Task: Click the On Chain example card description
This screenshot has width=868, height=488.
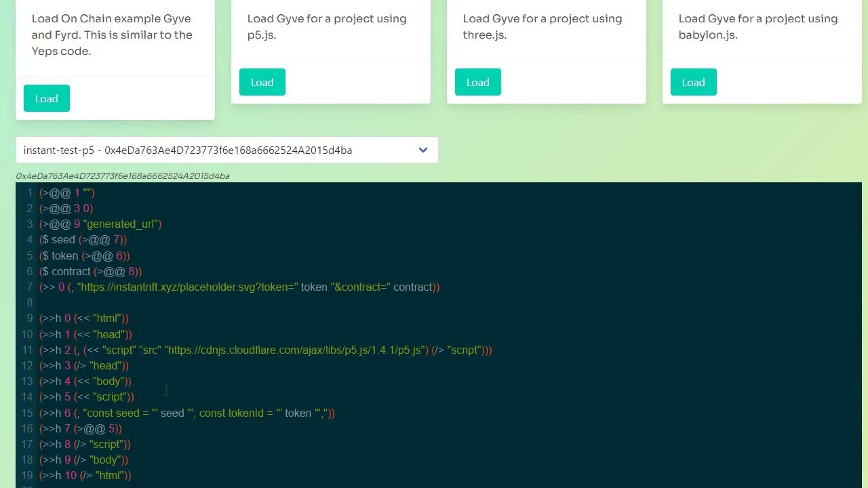Action: click(113, 35)
